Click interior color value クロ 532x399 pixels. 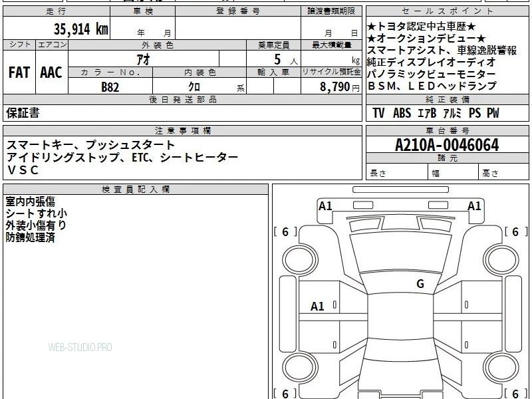[194, 86]
